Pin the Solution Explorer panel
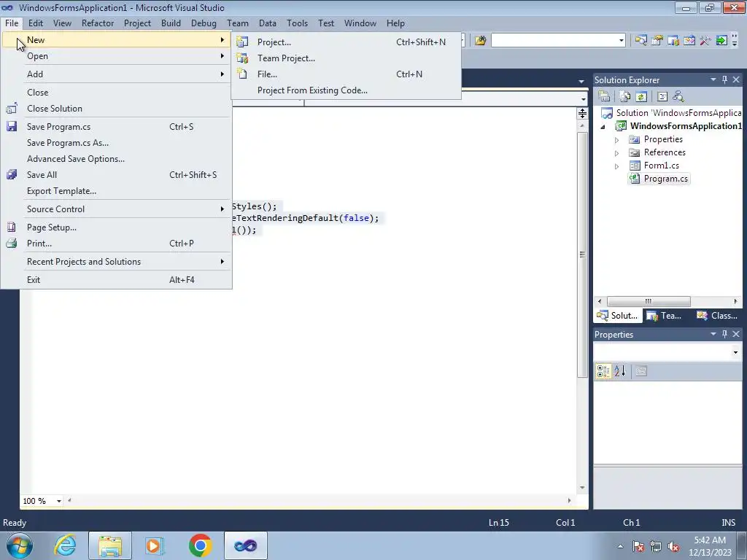The height and width of the screenshot is (560, 747). tap(724, 80)
